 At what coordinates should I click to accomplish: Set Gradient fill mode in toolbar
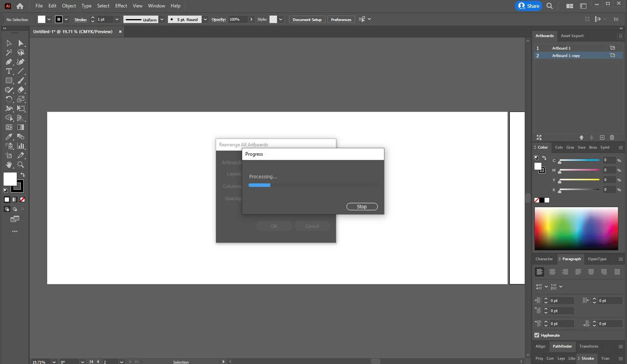(14, 199)
